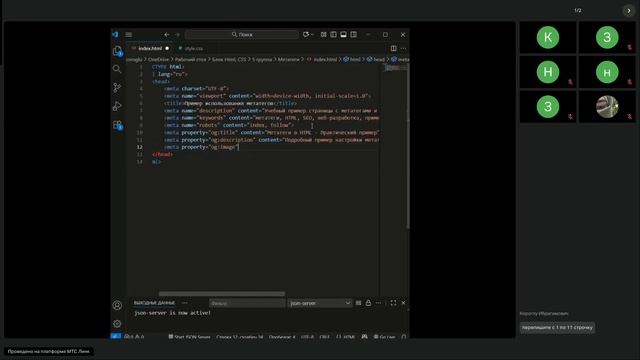Open the Customize Layout icon
The width and height of the screenshot is (640, 360).
[x=323, y=35]
